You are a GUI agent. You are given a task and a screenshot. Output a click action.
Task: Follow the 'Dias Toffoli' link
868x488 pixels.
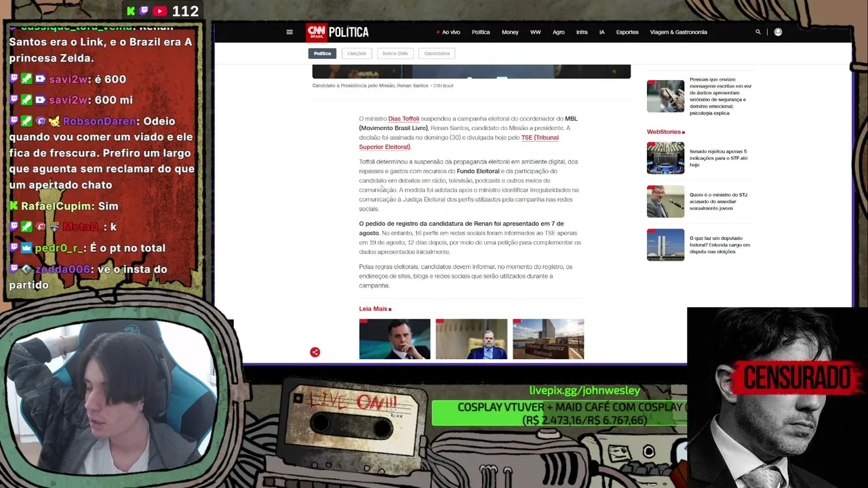point(403,119)
